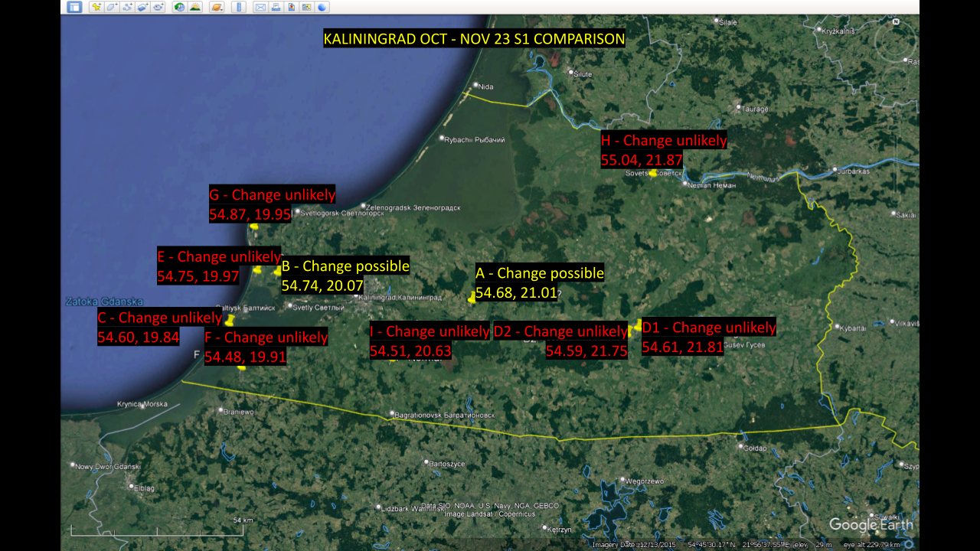Click the Bartoszyce town label
This screenshot has width=980, height=551.
(x=446, y=464)
